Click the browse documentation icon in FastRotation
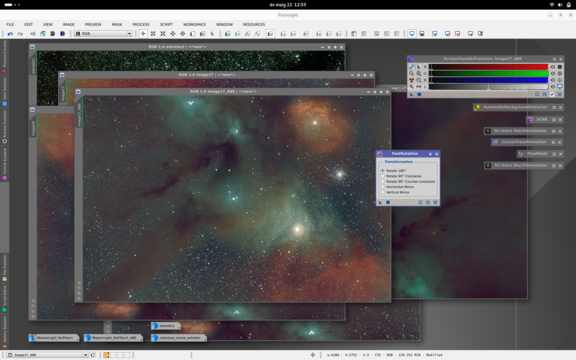 coord(428,202)
